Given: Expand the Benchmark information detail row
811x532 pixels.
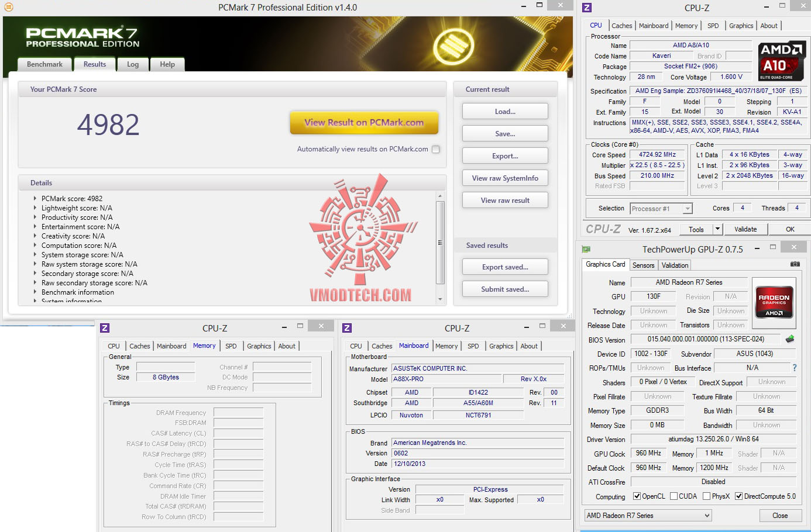Looking at the screenshot, I should 35,292.
